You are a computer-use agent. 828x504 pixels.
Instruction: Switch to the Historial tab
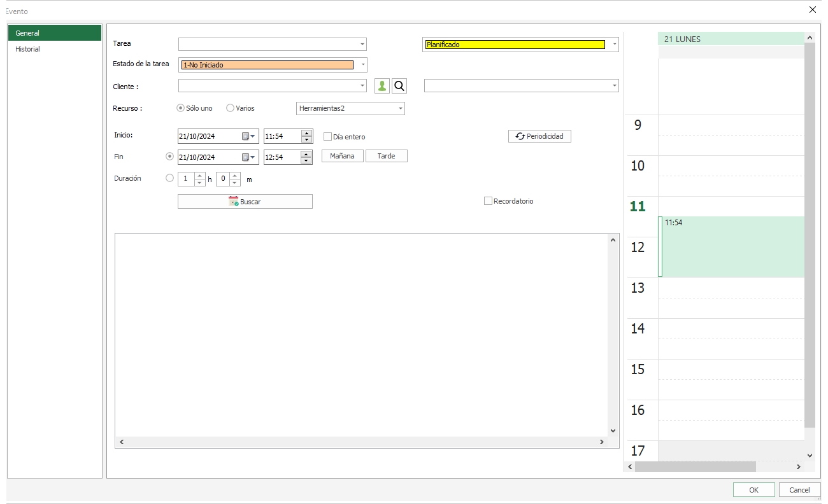55,49
